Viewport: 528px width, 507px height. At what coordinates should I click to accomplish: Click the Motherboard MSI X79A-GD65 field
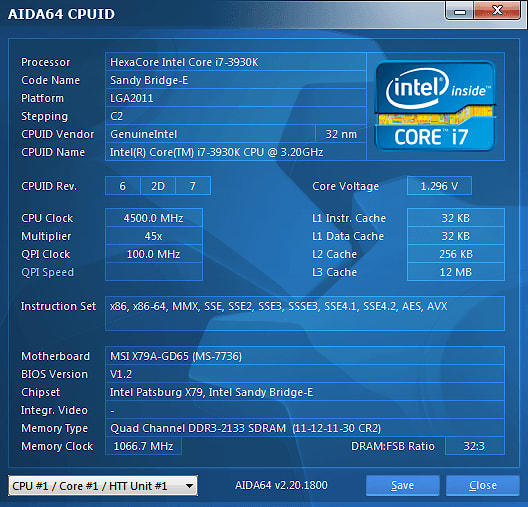(305, 356)
